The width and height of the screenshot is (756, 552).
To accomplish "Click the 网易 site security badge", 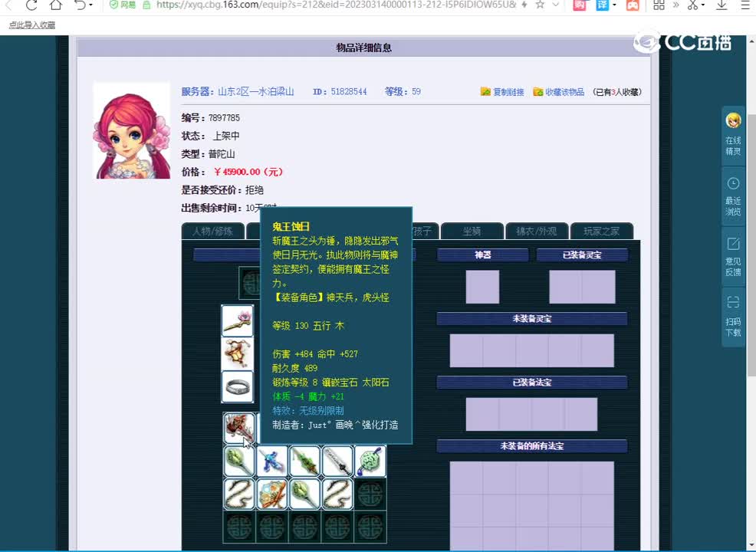I will coord(123,5).
